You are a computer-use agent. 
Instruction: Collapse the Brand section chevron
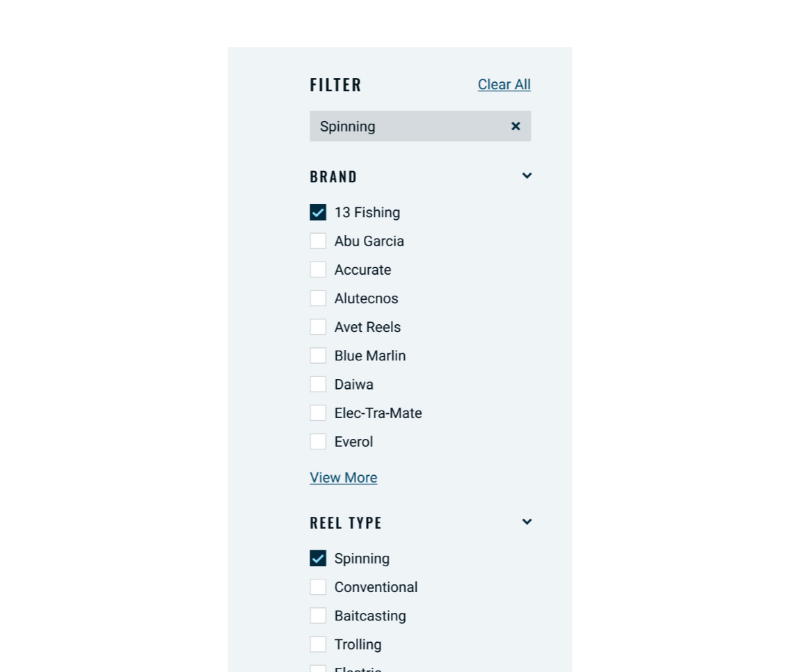527,175
